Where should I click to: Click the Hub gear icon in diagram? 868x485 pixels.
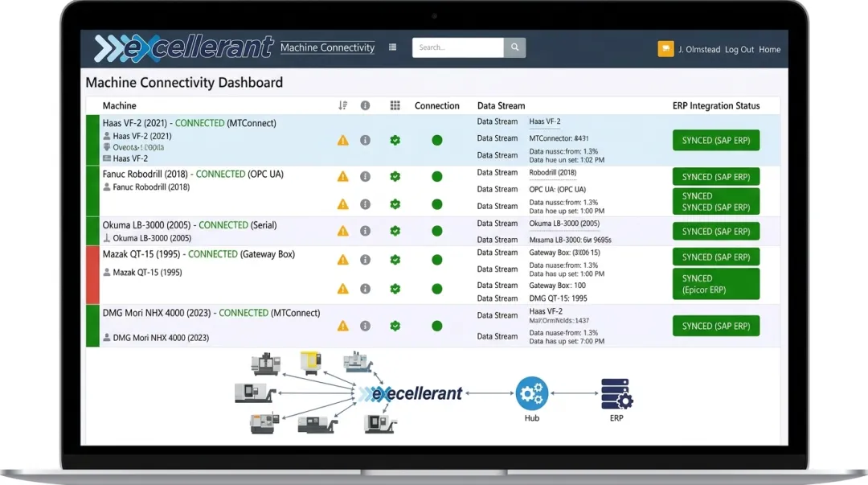point(531,393)
